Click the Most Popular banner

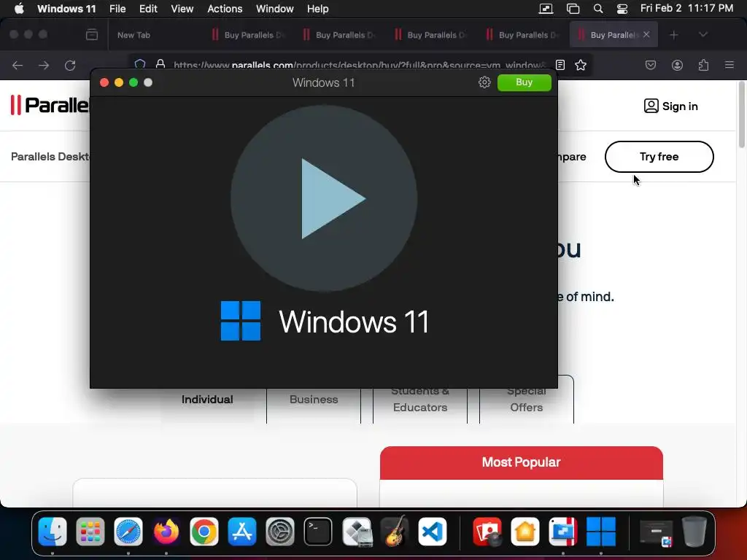pyautogui.click(x=521, y=462)
